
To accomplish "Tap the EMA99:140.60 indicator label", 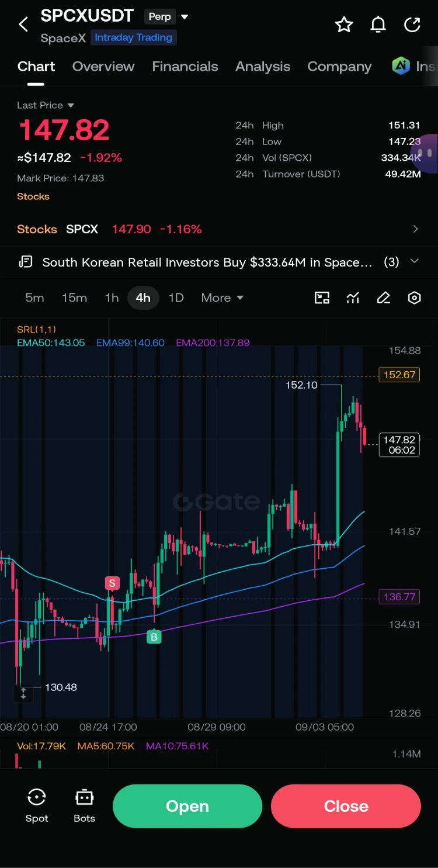I will tap(130, 343).
